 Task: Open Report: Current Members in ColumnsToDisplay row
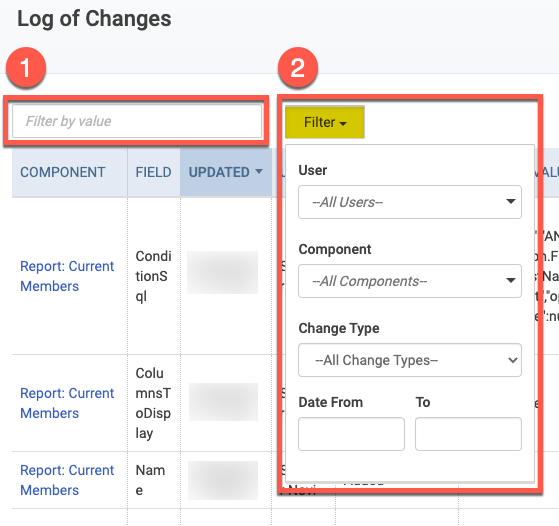(x=67, y=403)
